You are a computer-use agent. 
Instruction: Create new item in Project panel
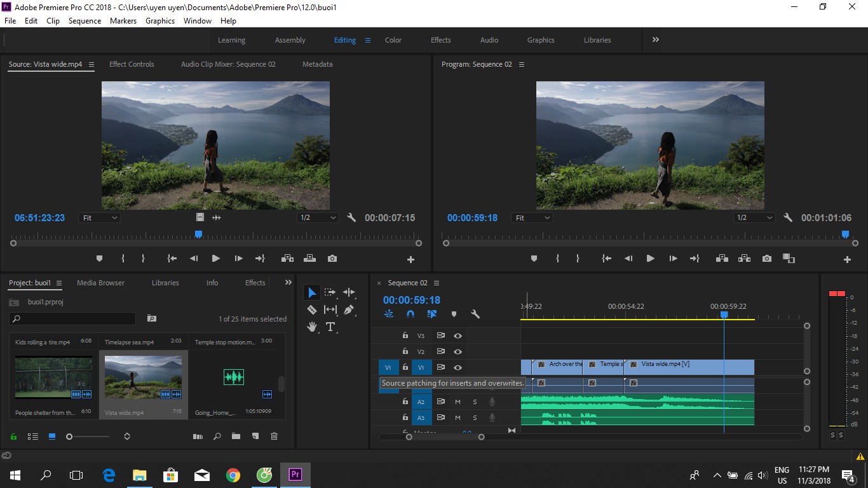(255, 437)
